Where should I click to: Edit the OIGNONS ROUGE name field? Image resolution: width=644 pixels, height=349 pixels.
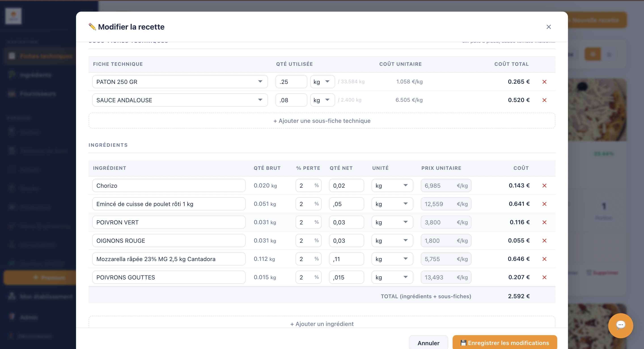point(169,241)
